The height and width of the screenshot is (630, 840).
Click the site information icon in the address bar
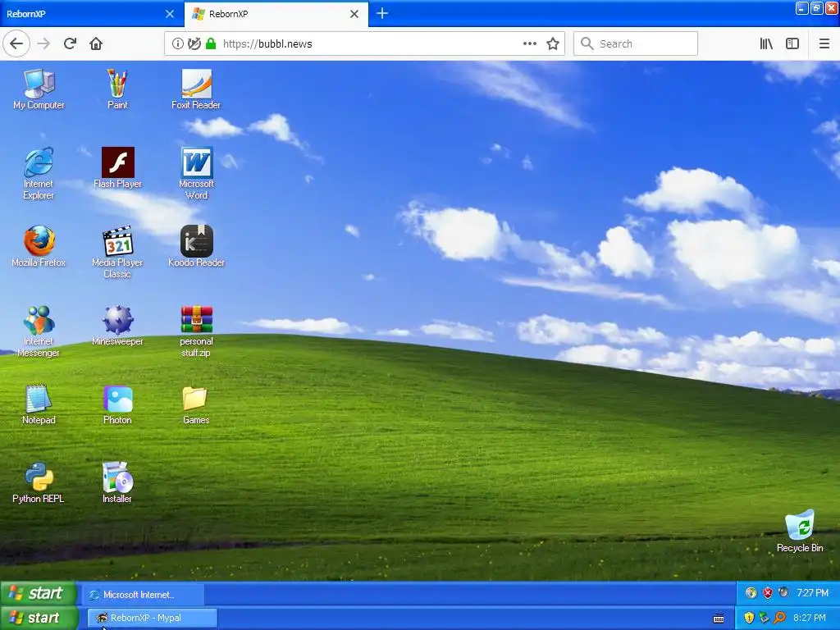point(177,43)
